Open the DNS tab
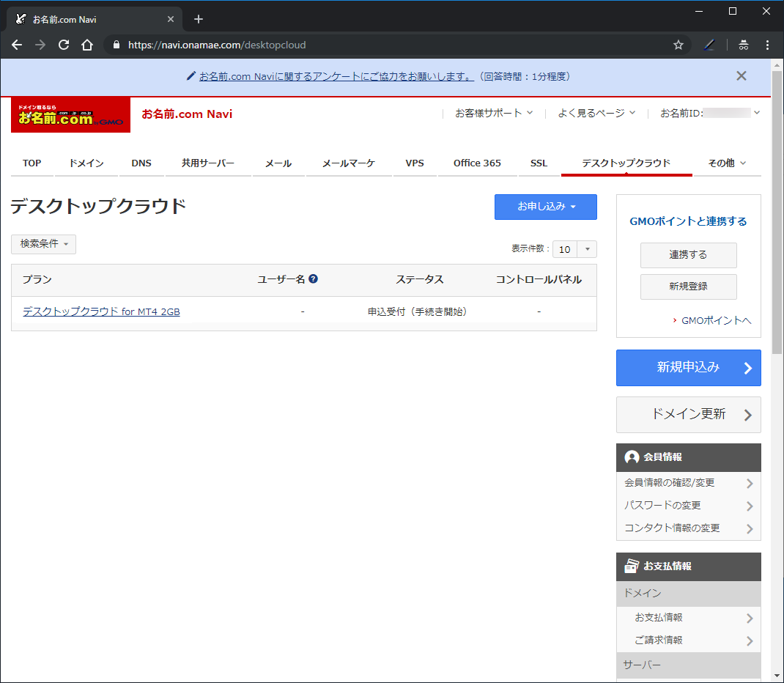This screenshot has width=784, height=683. point(141,163)
